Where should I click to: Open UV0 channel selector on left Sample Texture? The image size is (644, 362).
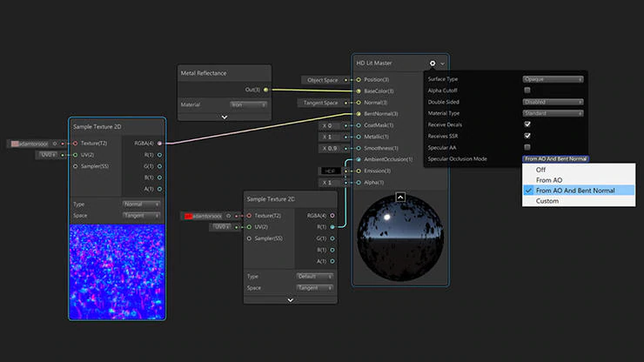(x=48, y=155)
